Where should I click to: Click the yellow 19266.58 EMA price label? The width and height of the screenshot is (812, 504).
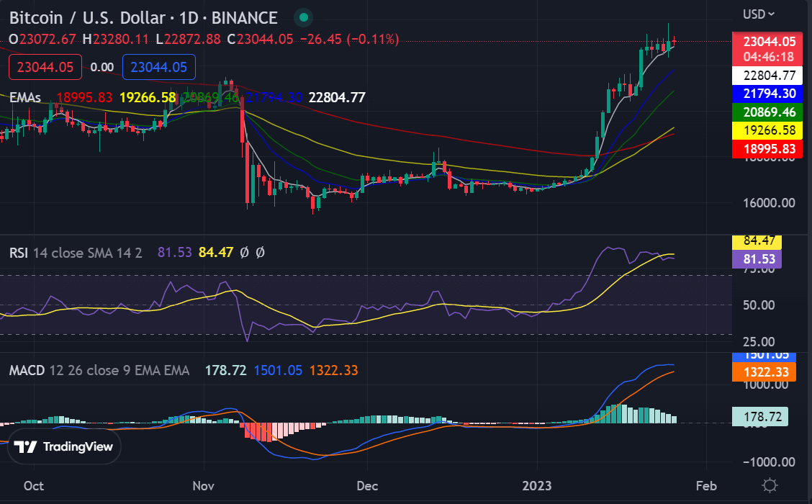(x=767, y=130)
